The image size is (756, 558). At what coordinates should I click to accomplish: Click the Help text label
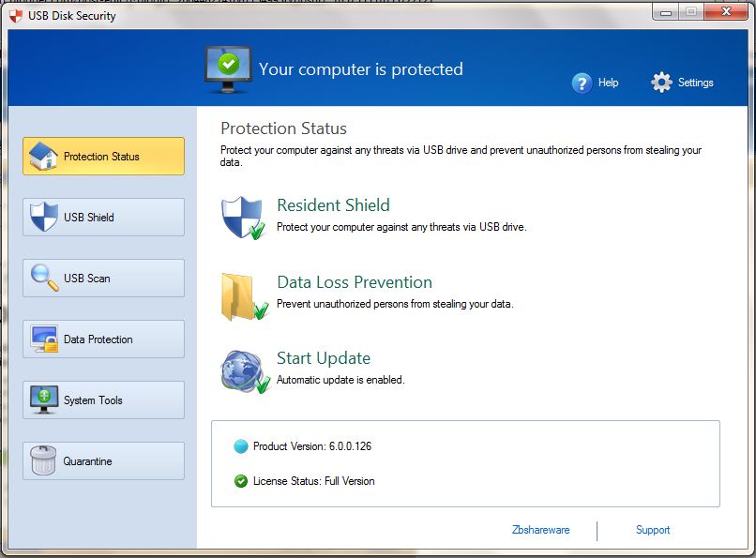[x=609, y=83]
